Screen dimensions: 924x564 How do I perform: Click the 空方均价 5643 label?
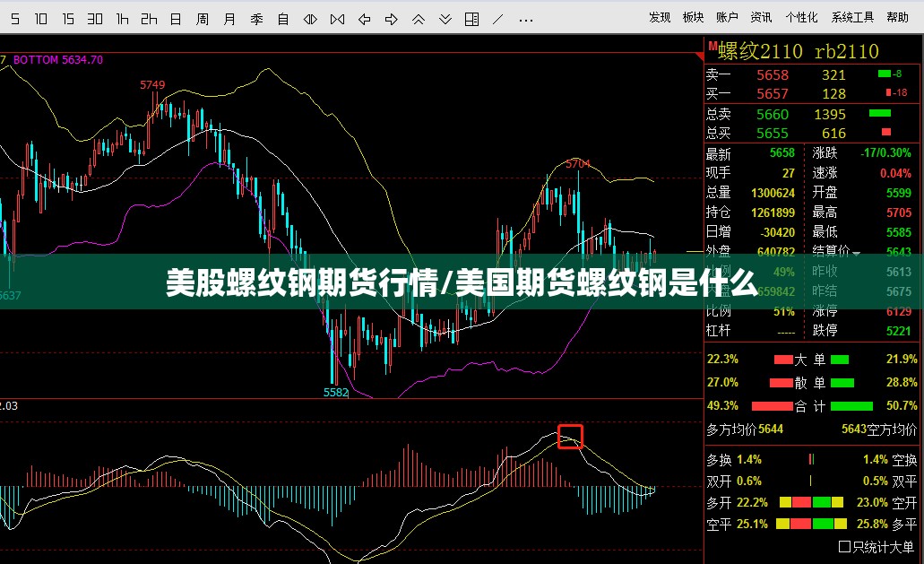(878, 429)
